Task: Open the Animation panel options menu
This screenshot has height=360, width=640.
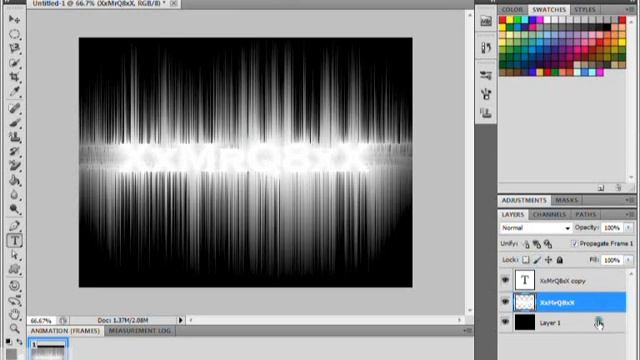Action: 468,331
